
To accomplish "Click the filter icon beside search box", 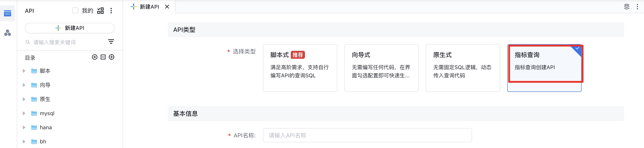I will point(111,42).
